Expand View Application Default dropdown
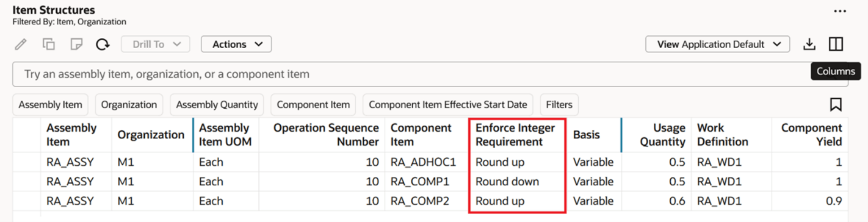This screenshot has height=222, width=868. pos(718,45)
